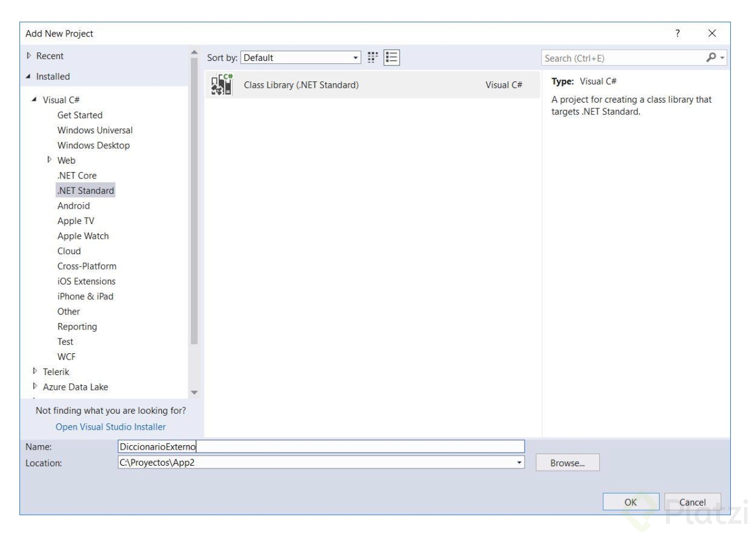Select Class Library (.NET Standard) template

372,85
